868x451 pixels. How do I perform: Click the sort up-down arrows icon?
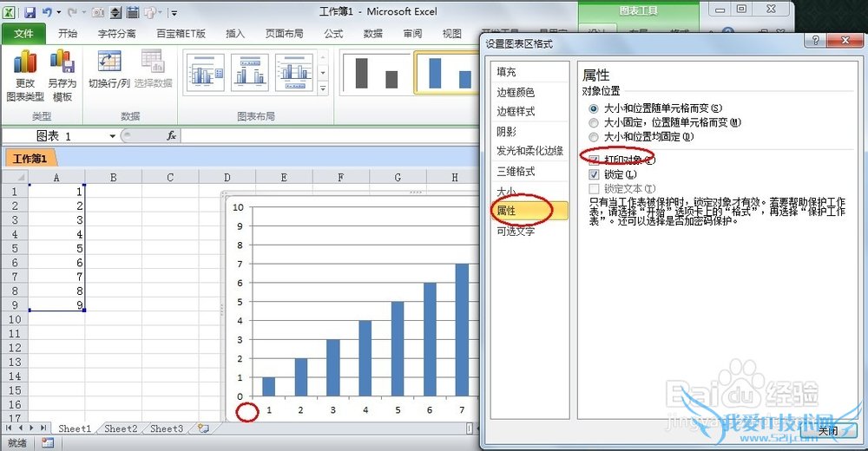[115, 12]
